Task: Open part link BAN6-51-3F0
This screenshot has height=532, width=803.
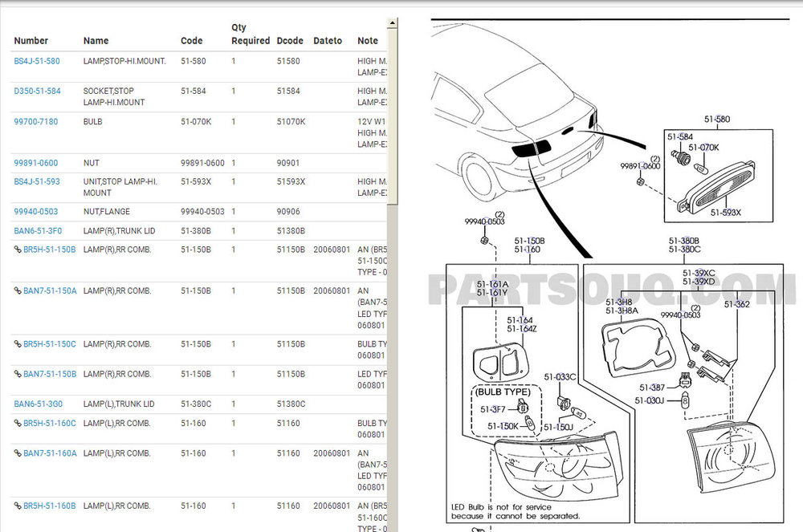Action: tap(38, 231)
